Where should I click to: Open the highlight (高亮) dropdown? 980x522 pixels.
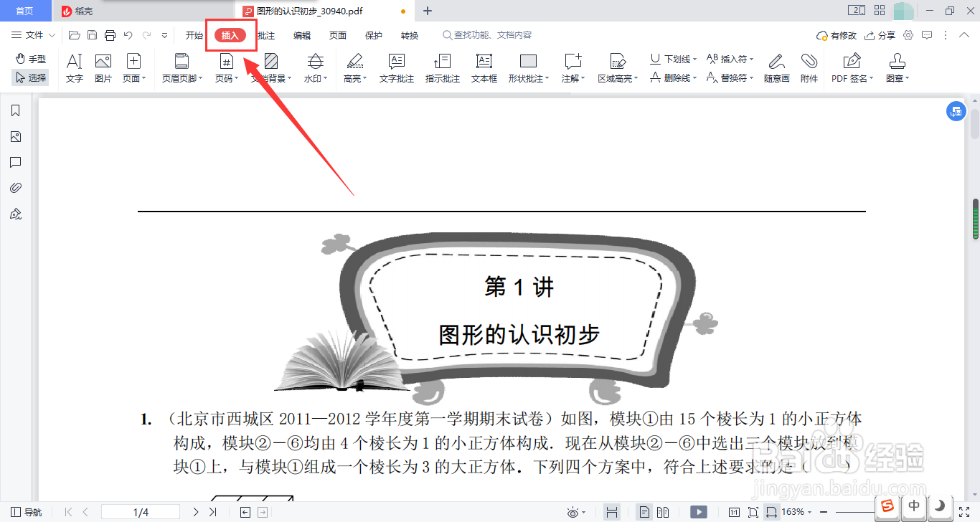tap(355, 69)
